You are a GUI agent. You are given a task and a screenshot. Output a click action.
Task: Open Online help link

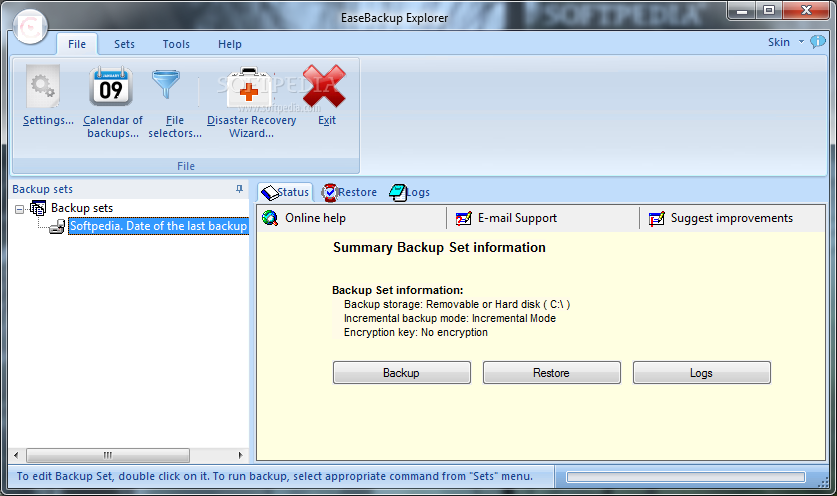tap(315, 218)
